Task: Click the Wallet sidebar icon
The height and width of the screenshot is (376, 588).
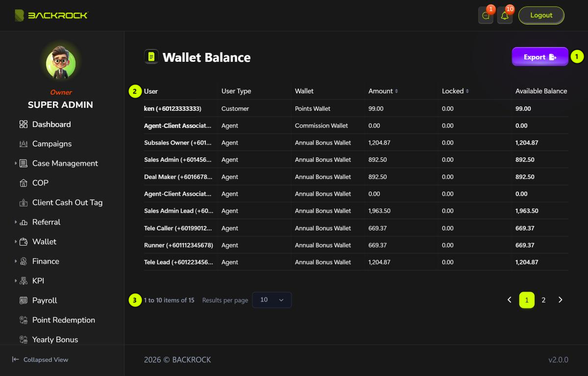Action: pos(24,242)
